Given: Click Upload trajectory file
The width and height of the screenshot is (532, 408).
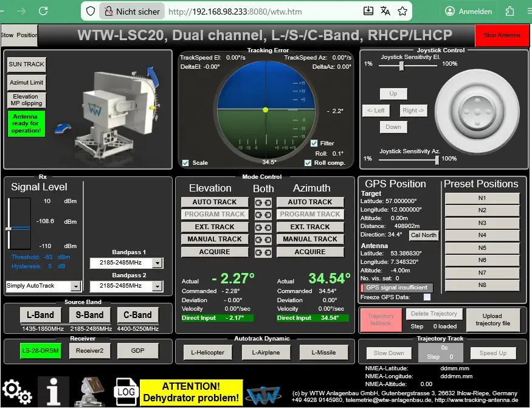Looking at the screenshot, I should tap(493, 320).
